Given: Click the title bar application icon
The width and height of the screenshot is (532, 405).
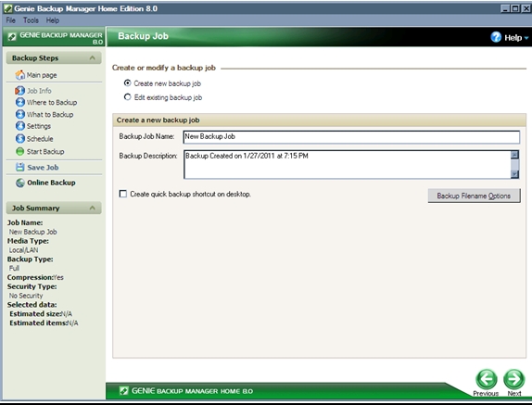Looking at the screenshot, I should [x=7, y=8].
